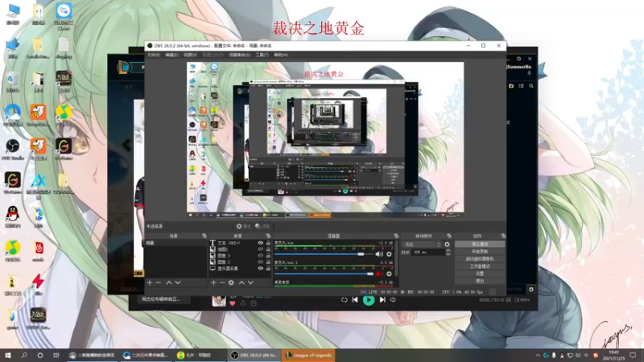Toggle lock on 图像 2 source
The height and width of the screenshot is (362, 644).
point(268,262)
